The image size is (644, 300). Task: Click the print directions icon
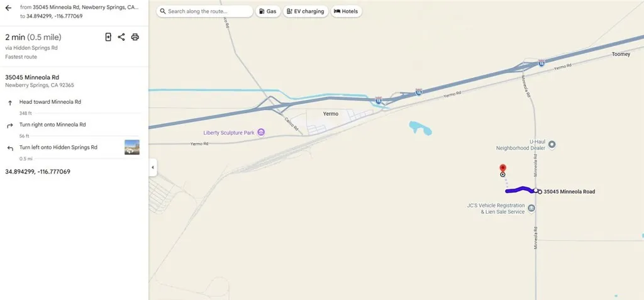[x=135, y=37]
